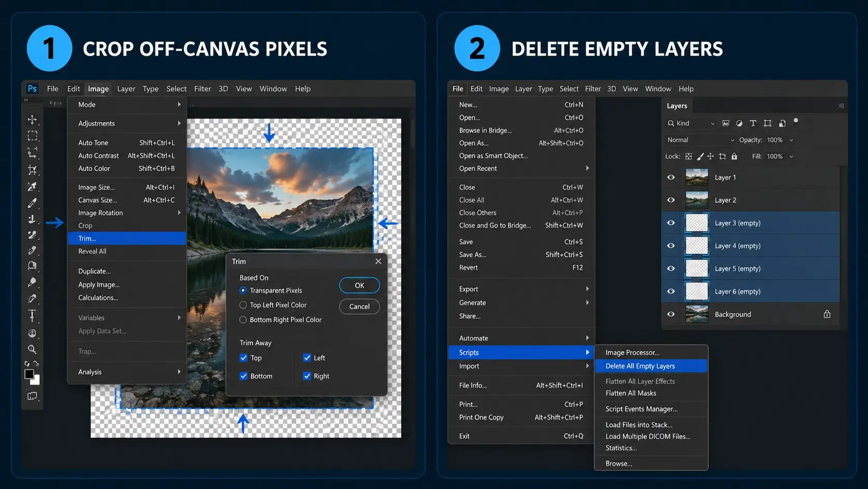868x489 pixels.
Task: Filter layers by type layers icon
Action: (x=753, y=123)
